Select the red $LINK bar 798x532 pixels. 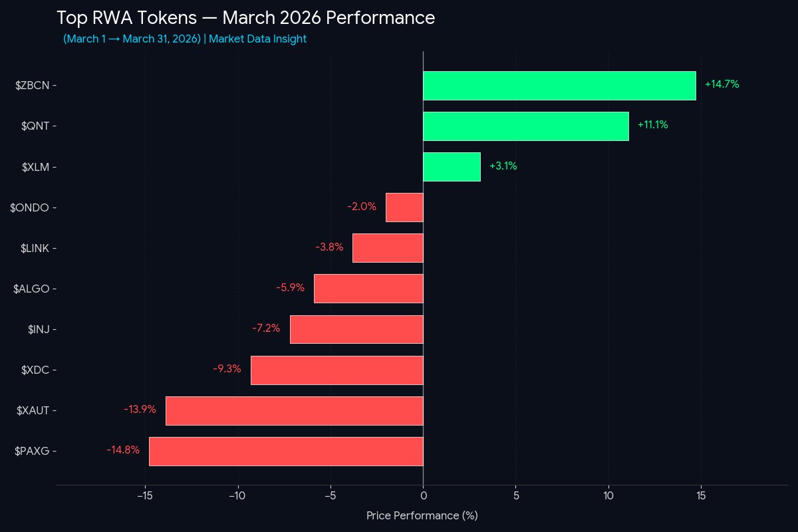[388, 248]
